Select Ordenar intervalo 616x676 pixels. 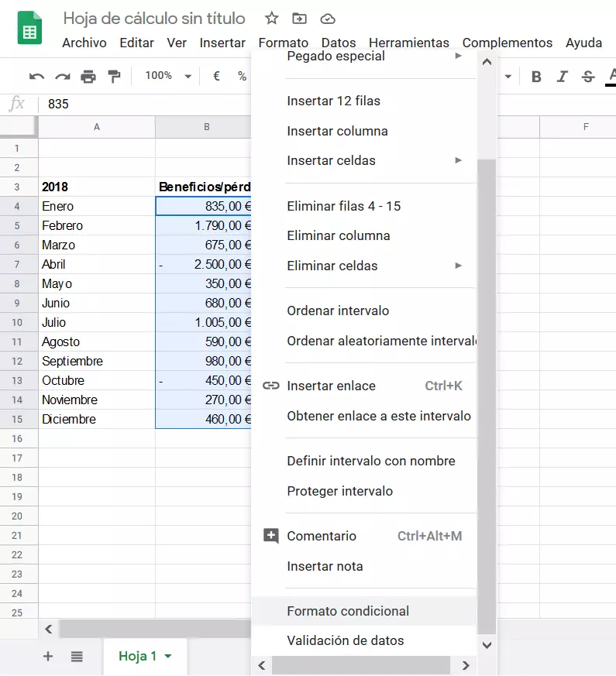click(364, 311)
